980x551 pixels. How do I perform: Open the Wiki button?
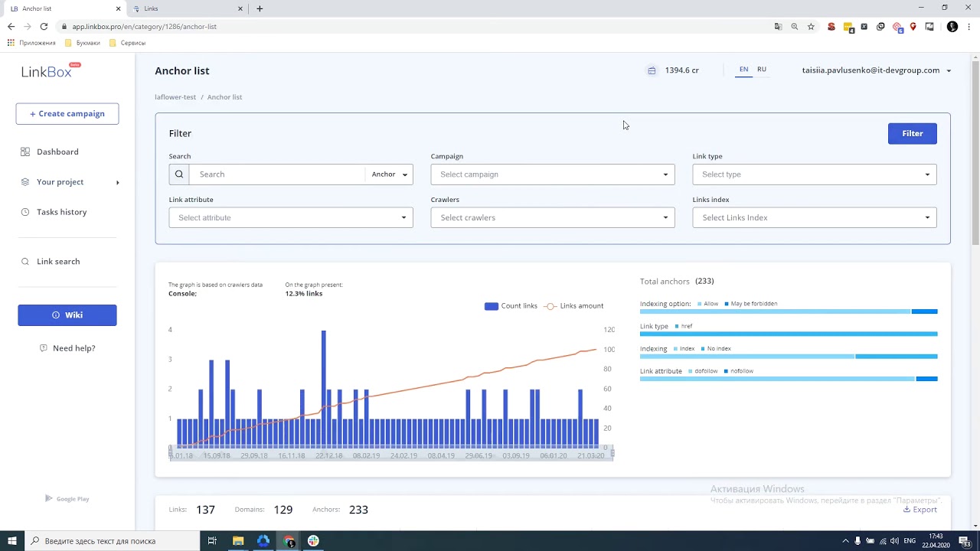pos(67,315)
